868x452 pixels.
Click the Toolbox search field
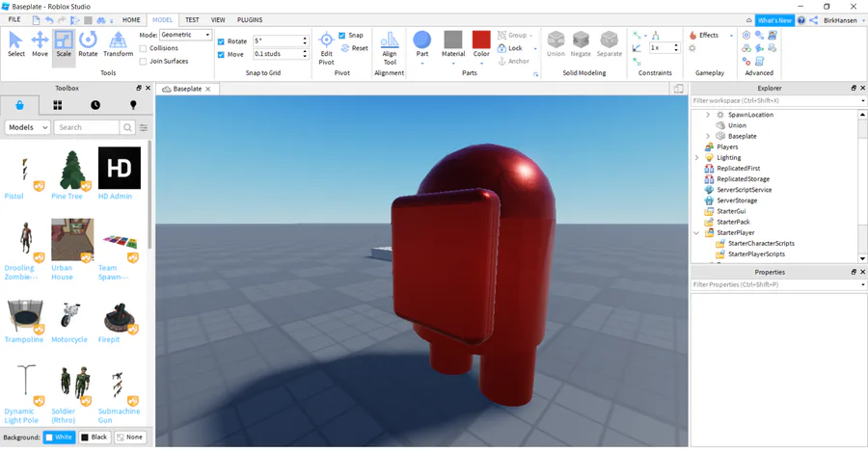click(x=87, y=127)
